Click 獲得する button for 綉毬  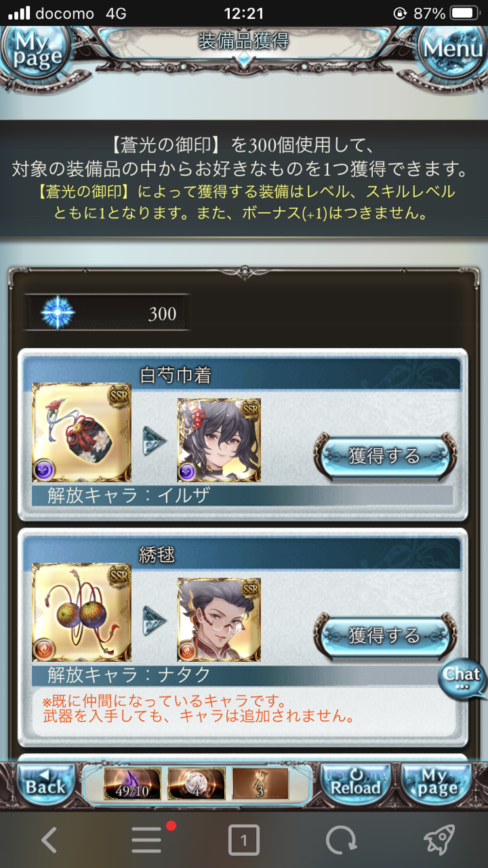[384, 635]
